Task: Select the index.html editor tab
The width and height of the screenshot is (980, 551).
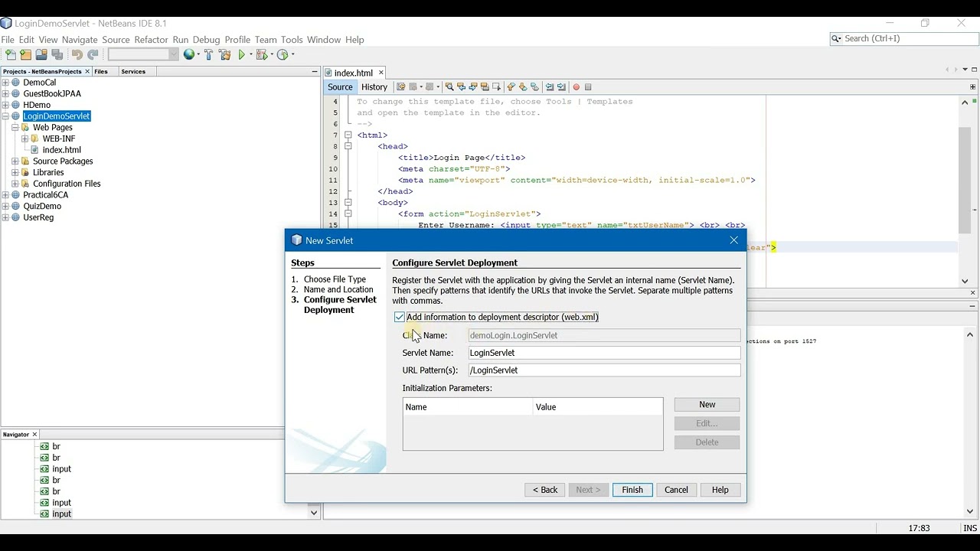Action: [x=353, y=73]
